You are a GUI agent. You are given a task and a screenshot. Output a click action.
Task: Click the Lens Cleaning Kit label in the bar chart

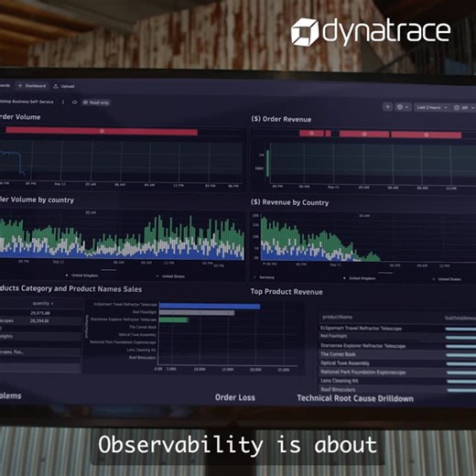tap(141, 350)
